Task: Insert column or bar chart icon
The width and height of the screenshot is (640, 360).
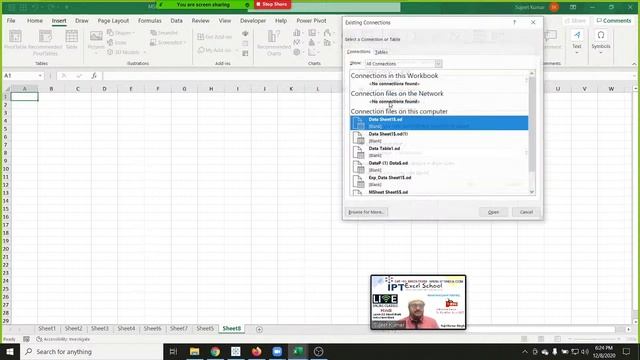Action: coord(298,33)
